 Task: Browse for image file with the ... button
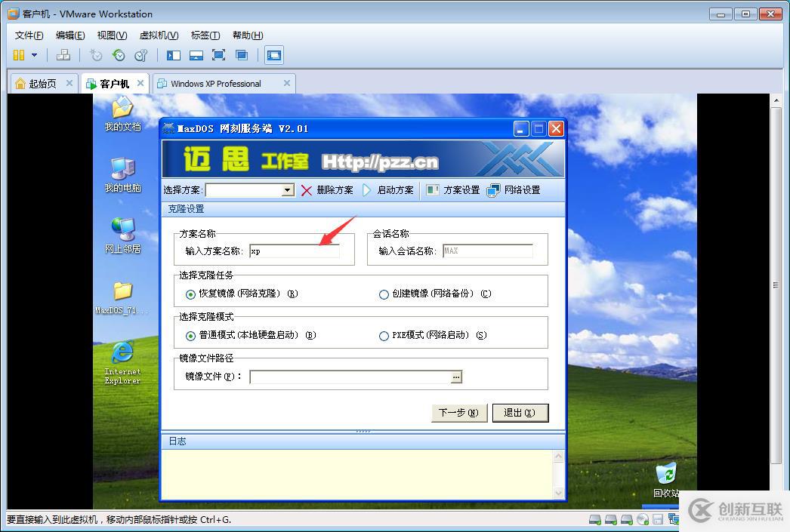coord(456,377)
